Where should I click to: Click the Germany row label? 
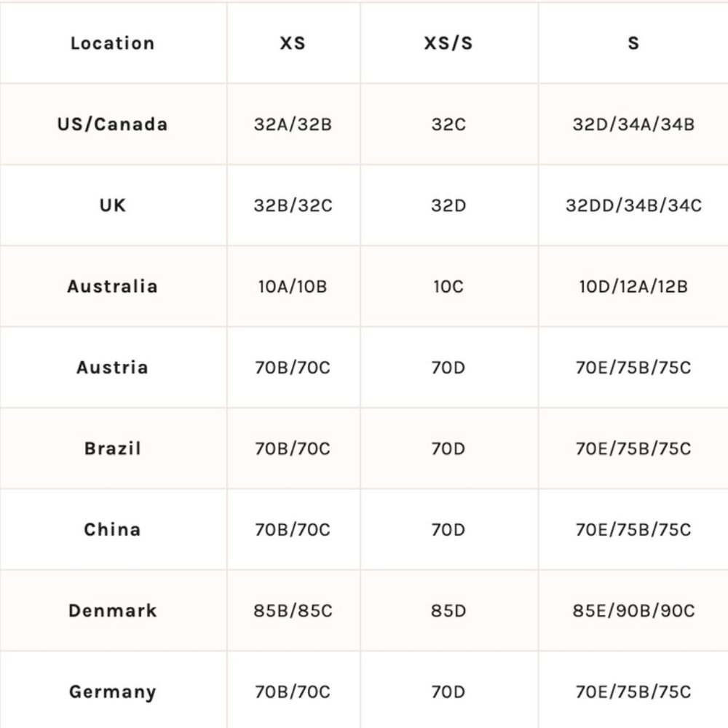[112, 692]
